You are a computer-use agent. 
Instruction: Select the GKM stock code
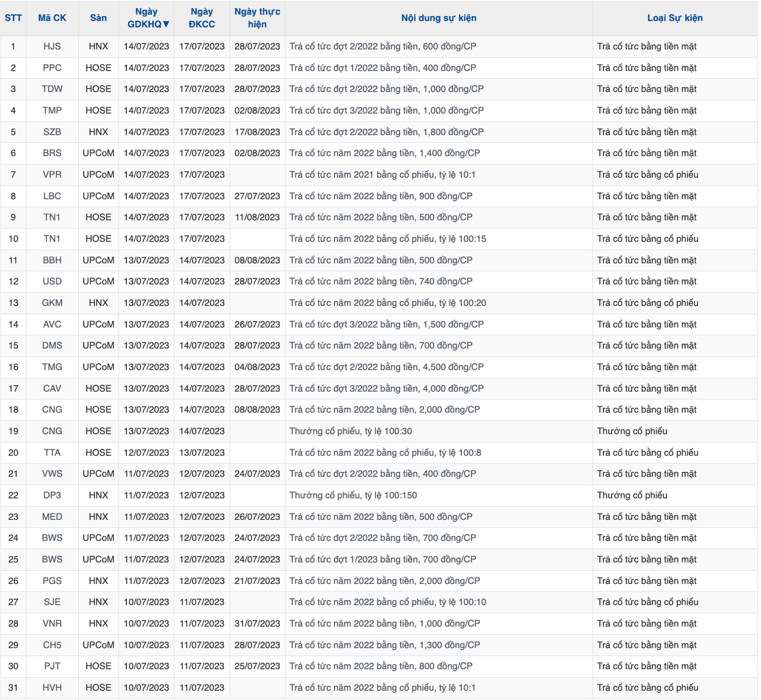(52, 303)
